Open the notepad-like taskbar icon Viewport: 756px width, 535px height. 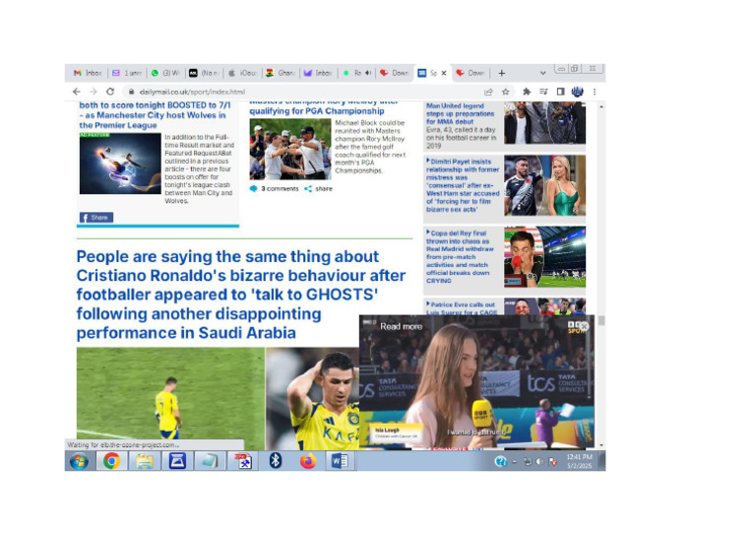[210, 462]
